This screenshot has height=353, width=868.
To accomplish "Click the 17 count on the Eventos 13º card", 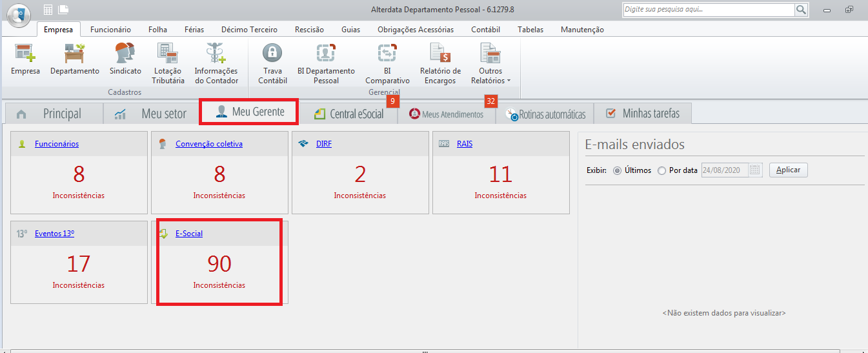I will (x=79, y=264).
